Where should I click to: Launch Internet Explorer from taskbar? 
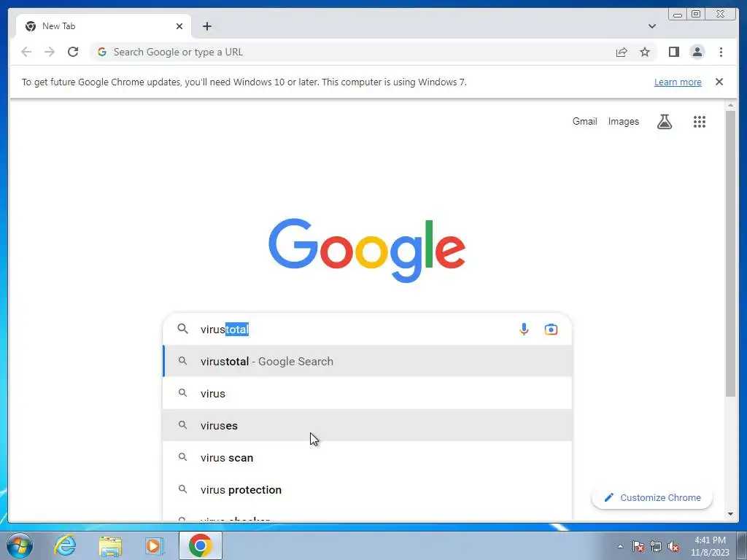[65, 545]
